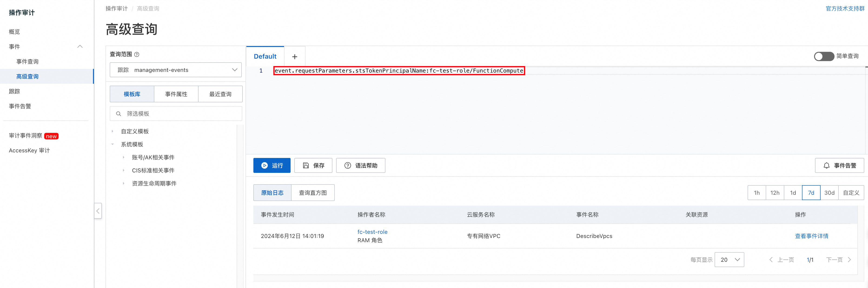This screenshot has height=288, width=868.
Task: Click the 事件告警 bell button
Action: pyautogui.click(x=839, y=165)
